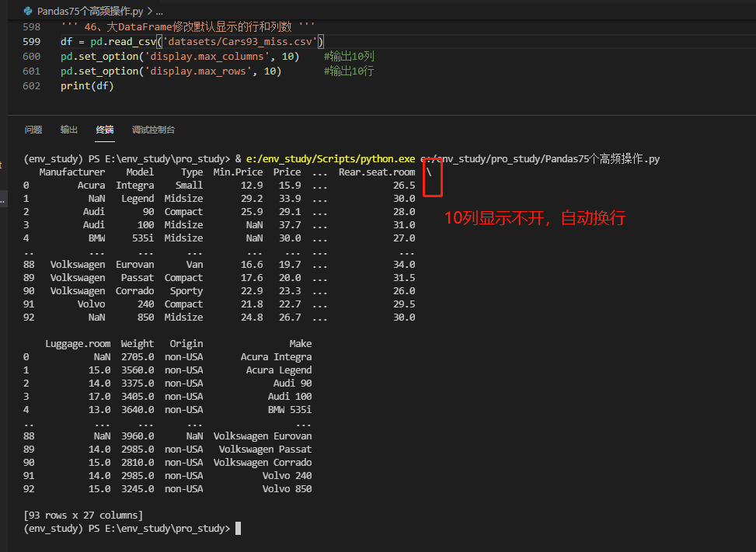Click the #输出10列 comment

tap(349, 57)
